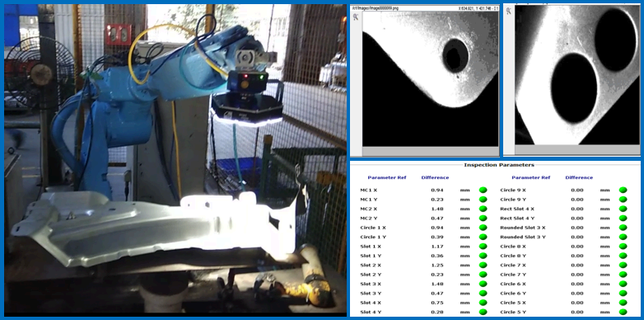This screenshot has width=644, height=320.
Task: Click the robot arm camera photo
Action: point(175,160)
